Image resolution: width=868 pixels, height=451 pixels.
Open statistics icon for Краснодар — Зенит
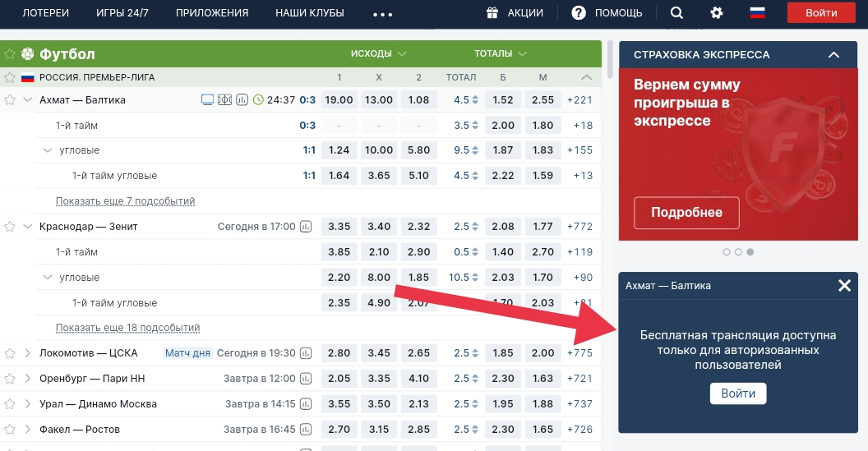point(307,227)
